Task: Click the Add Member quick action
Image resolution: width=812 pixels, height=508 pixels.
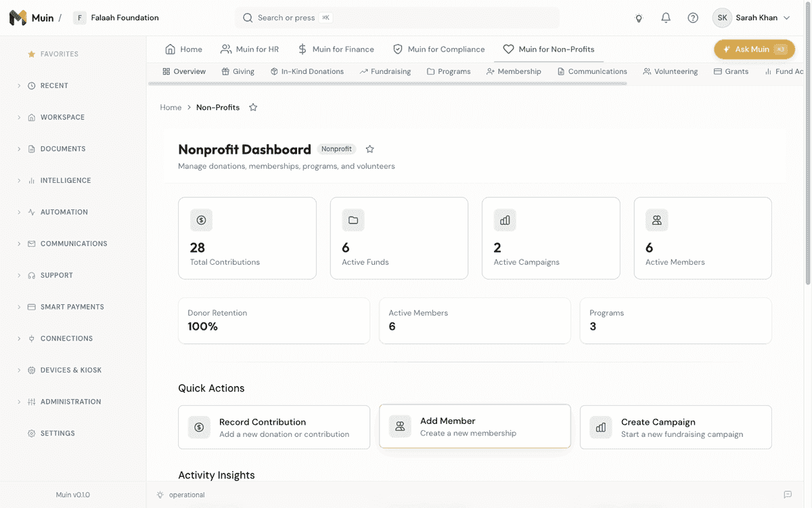Action: 475,426
